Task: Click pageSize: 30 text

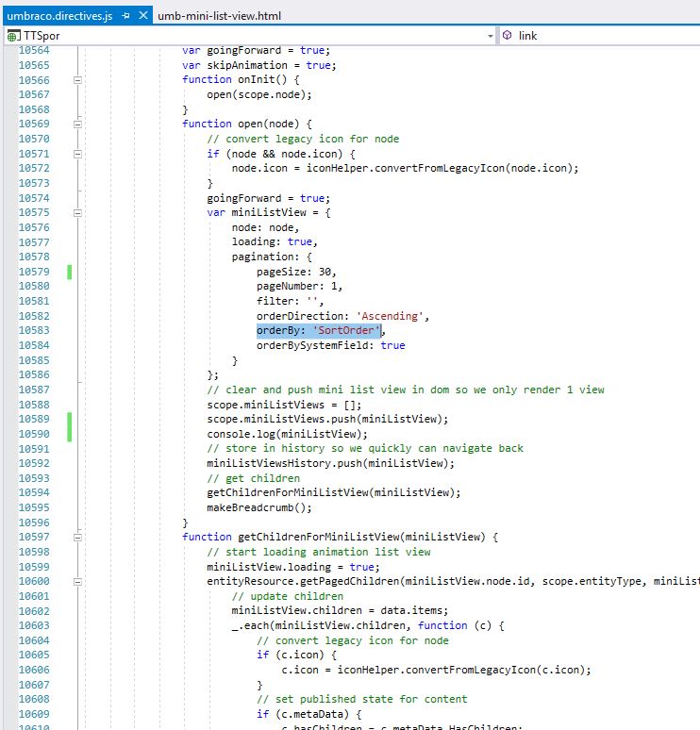Action: point(296,272)
